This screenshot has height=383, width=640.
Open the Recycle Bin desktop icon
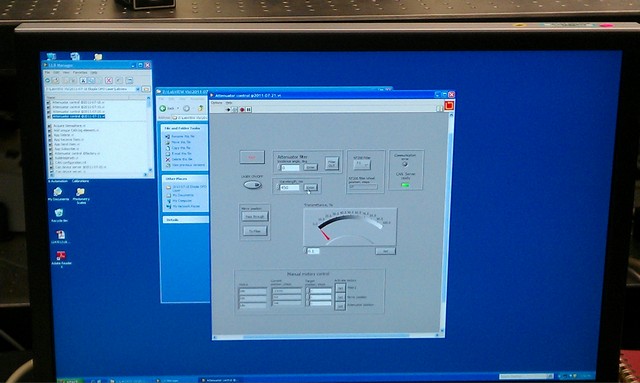pyautogui.click(x=59, y=213)
